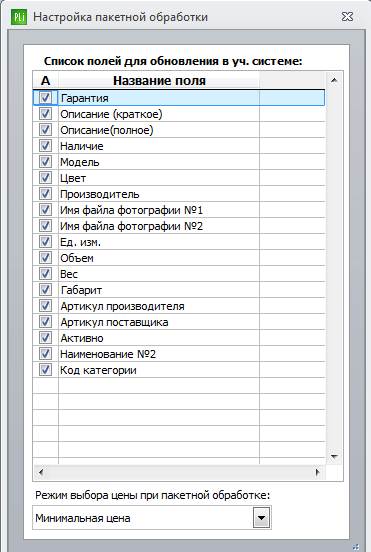Image resolution: width=371 pixels, height=552 pixels.
Task: Toggle checkbox for Имя файла фотографии №2
Action: point(45,226)
